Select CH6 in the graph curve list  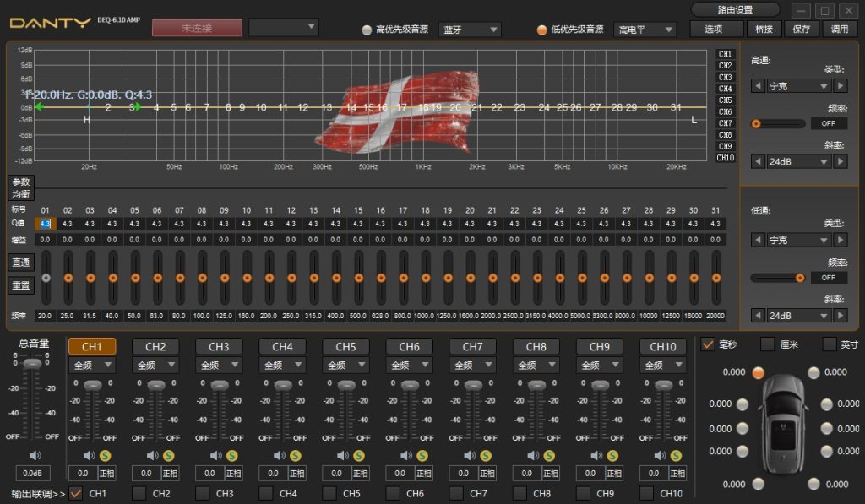725,112
